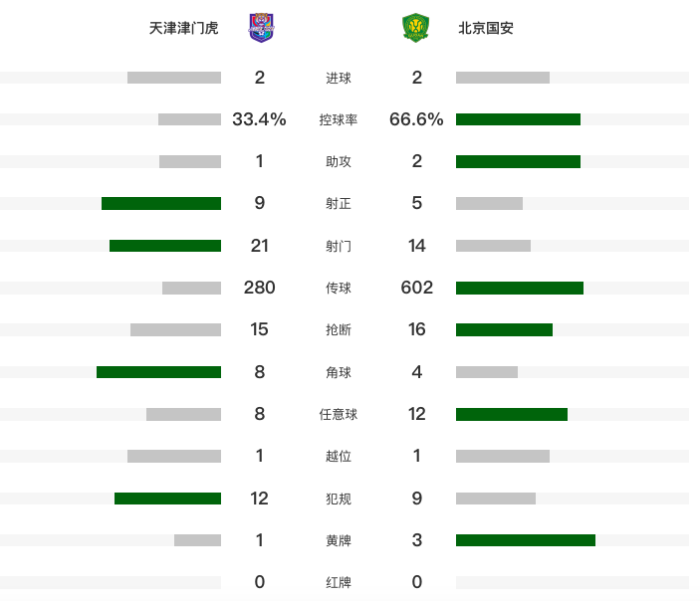
Task: Select the 抢断 tackles stat label
Action: click(338, 329)
